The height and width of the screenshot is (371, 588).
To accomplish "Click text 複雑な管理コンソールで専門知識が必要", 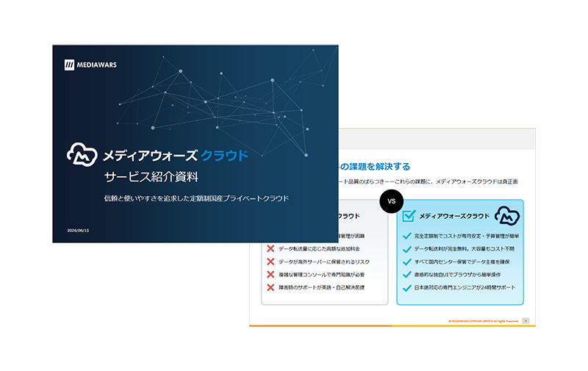I will (x=321, y=275).
